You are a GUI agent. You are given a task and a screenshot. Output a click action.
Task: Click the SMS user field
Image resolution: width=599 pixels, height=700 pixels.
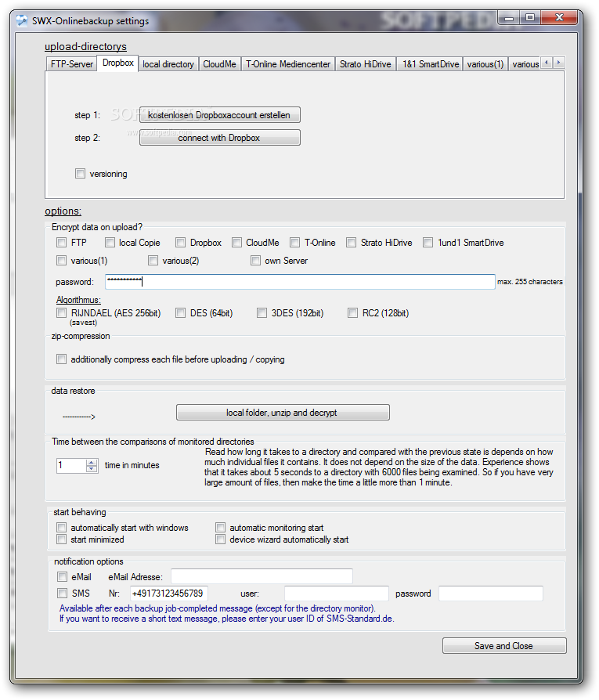point(337,594)
